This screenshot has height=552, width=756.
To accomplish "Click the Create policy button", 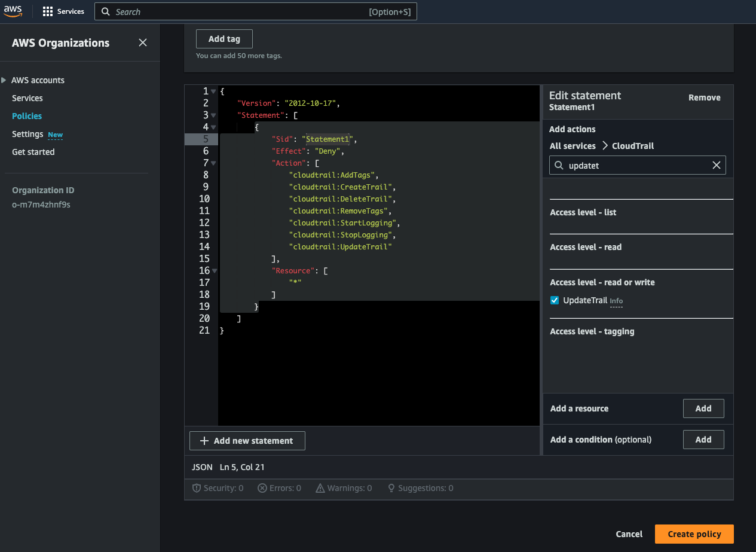I will coord(694,534).
